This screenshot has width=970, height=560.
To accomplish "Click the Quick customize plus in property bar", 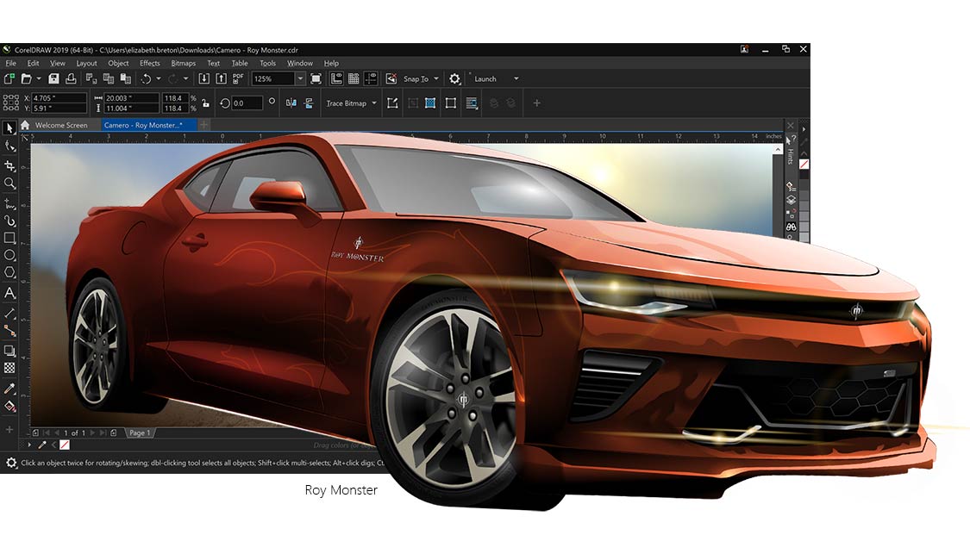I will [x=536, y=103].
